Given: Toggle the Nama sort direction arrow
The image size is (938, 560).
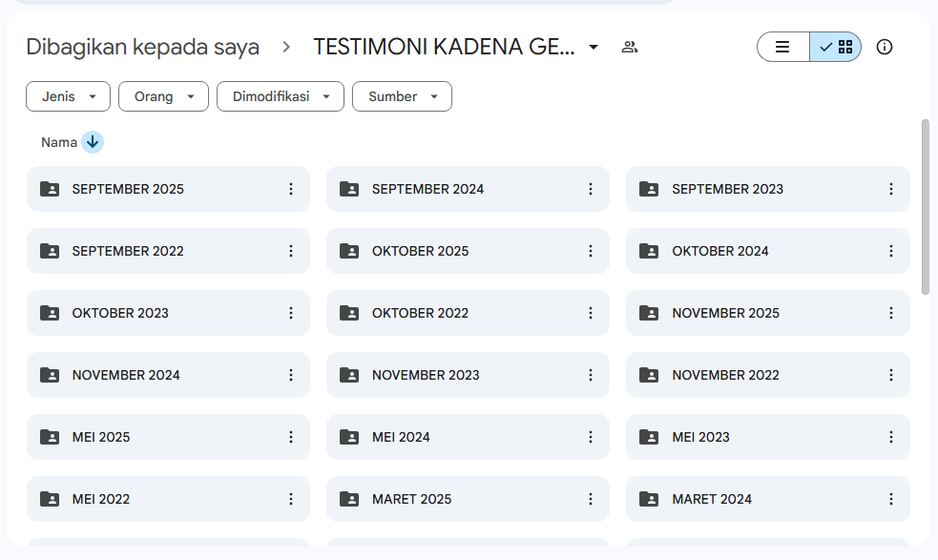Looking at the screenshot, I should (93, 141).
